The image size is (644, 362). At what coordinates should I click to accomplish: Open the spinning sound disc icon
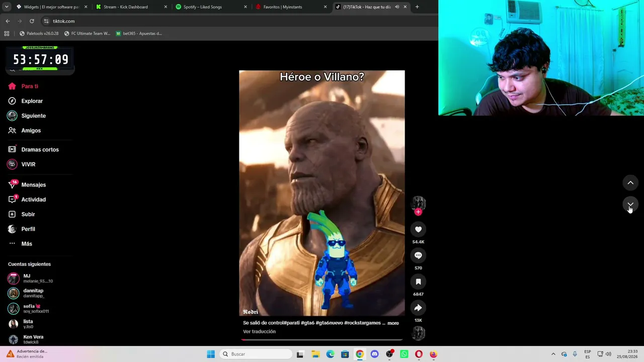pos(418,333)
